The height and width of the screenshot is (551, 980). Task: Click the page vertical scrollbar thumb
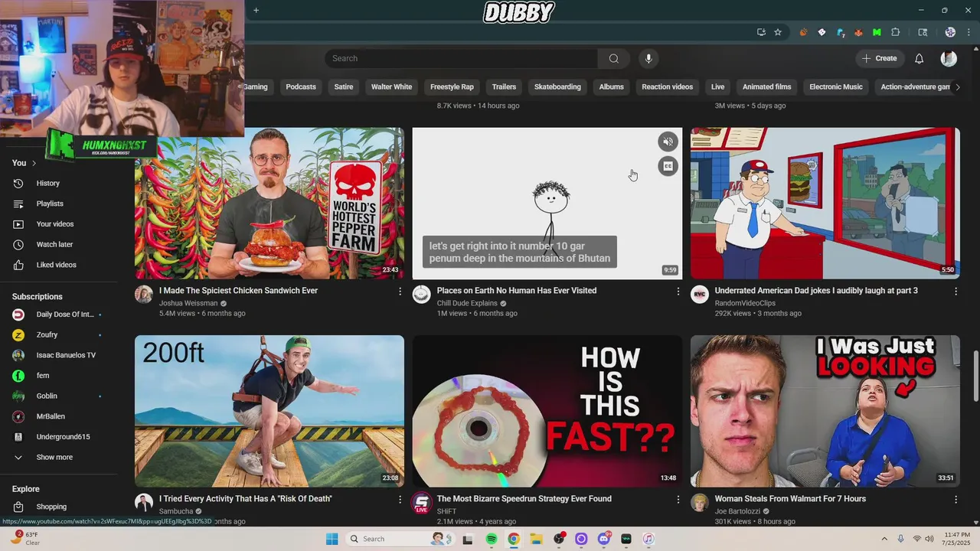tap(975, 376)
